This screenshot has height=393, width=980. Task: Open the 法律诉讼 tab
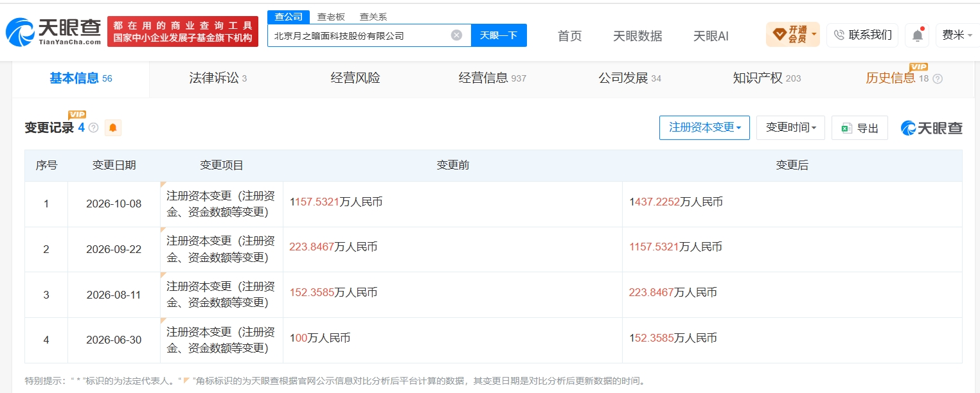(x=218, y=79)
